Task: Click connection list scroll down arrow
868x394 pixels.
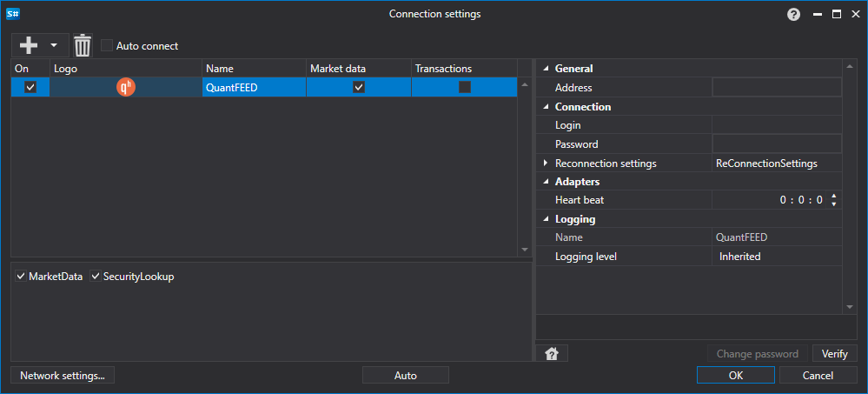Action: [525, 250]
